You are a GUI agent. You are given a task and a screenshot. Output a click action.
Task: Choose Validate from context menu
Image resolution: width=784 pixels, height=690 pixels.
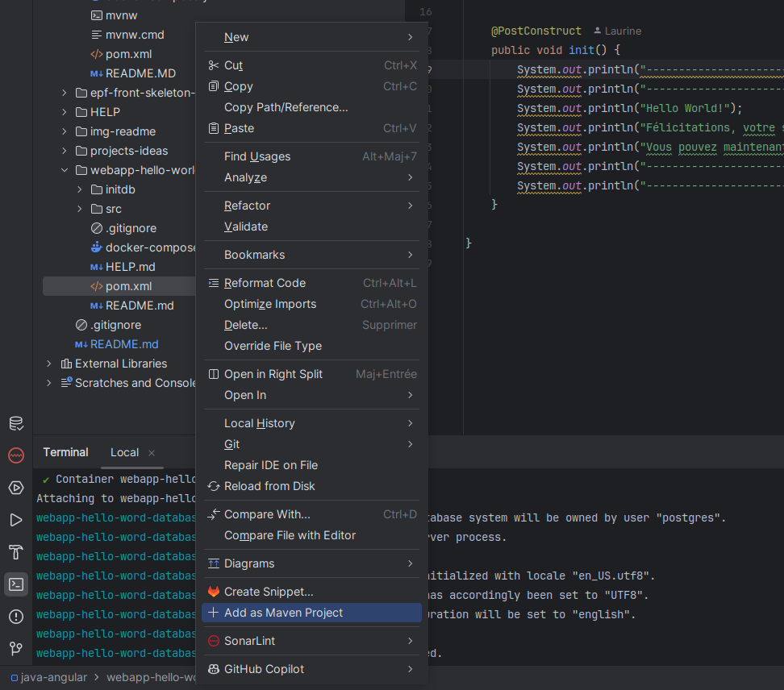pos(311,227)
